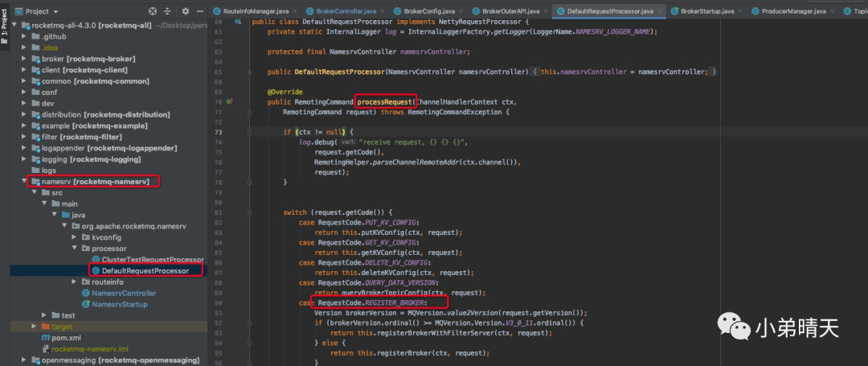868x366 pixels.
Task: Switch to RouteInfoManager.java tab
Action: [x=256, y=11]
